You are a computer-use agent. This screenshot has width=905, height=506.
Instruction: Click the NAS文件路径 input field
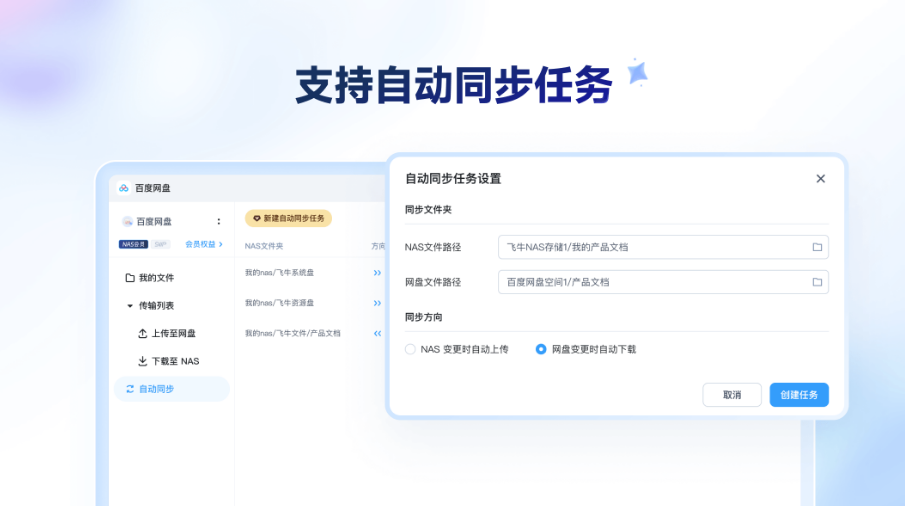click(x=663, y=248)
